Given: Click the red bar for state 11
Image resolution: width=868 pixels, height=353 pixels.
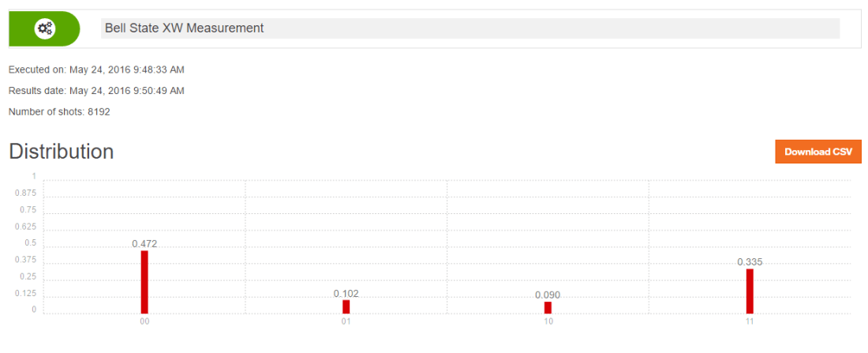Looking at the screenshot, I should [x=750, y=291].
